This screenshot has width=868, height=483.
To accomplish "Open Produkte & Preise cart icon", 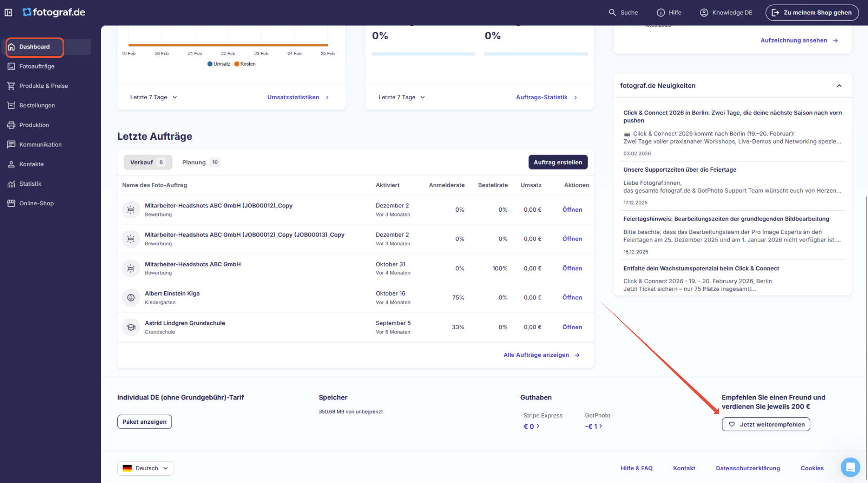I will point(11,86).
